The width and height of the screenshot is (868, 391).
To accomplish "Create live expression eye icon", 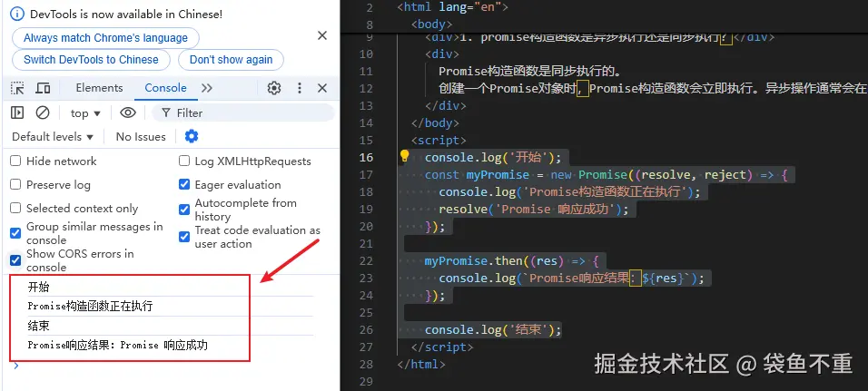I will [x=128, y=112].
